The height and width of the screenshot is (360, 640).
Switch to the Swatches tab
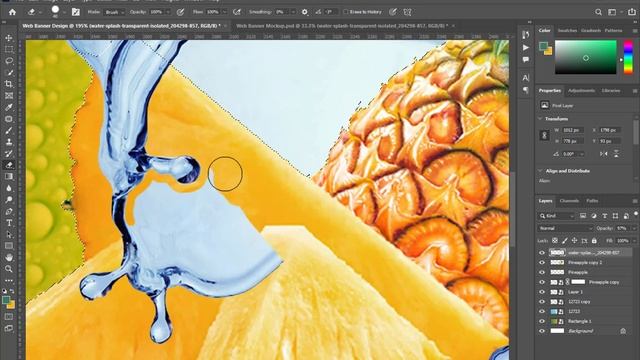(x=567, y=31)
